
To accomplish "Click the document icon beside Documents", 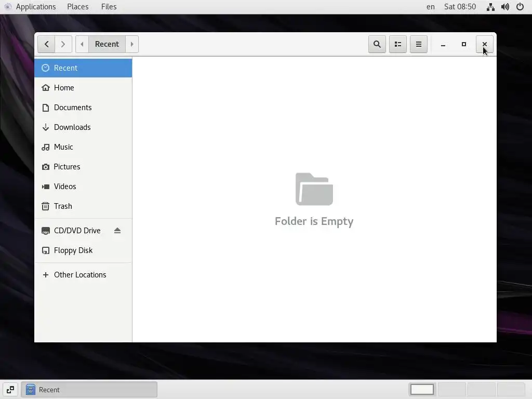I will click(46, 108).
